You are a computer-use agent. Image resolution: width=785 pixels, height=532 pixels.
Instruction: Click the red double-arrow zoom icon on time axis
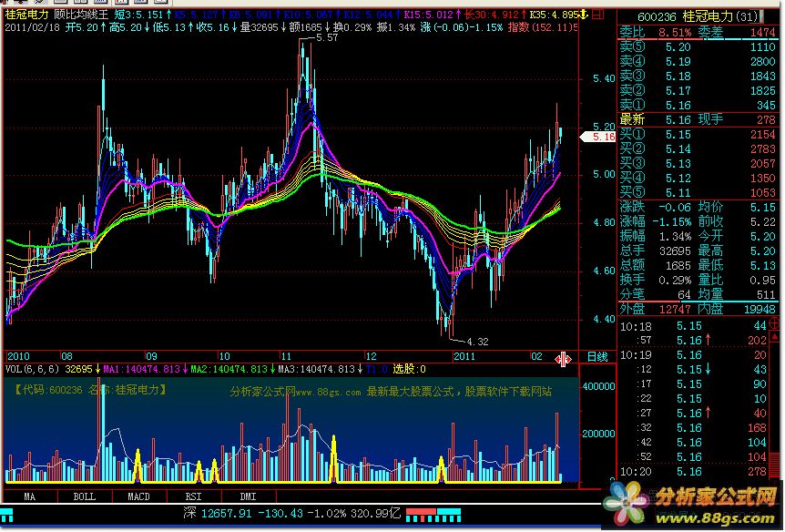pos(563,359)
